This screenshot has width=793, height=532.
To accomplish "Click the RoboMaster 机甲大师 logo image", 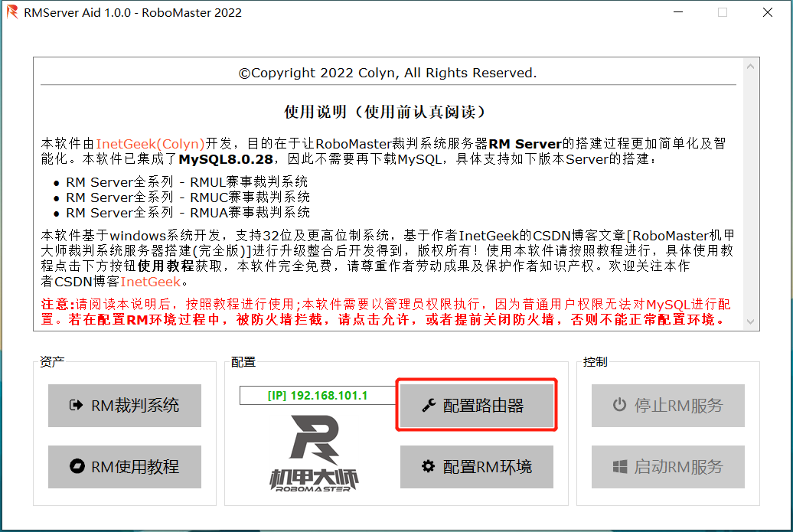I will [314, 453].
